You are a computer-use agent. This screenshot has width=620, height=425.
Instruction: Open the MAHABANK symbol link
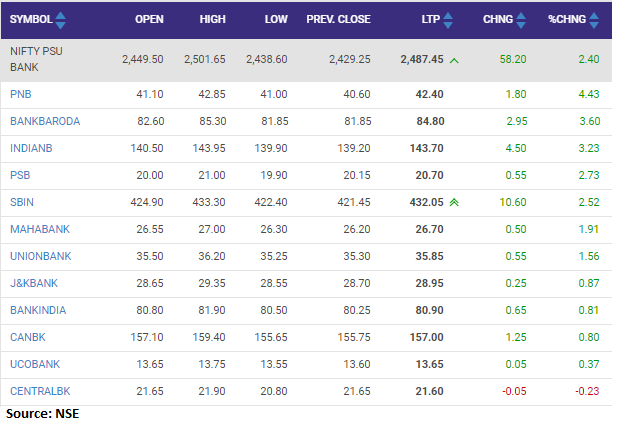point(39,230)
